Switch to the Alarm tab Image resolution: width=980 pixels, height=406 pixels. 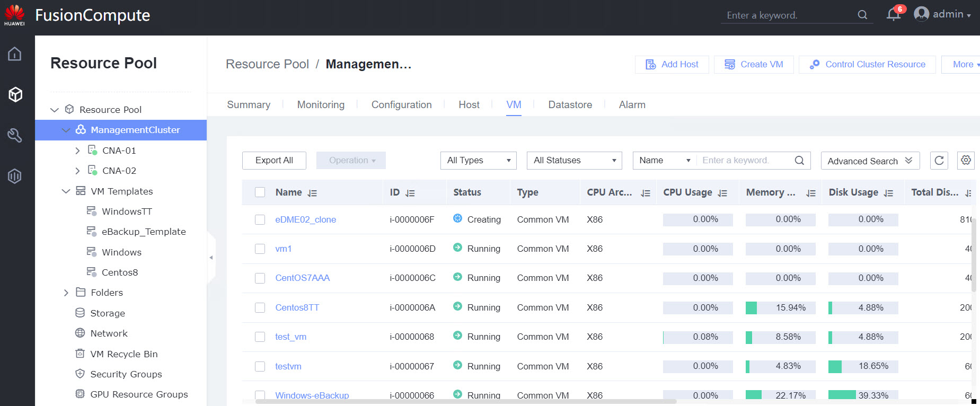[x=632, y=105]
